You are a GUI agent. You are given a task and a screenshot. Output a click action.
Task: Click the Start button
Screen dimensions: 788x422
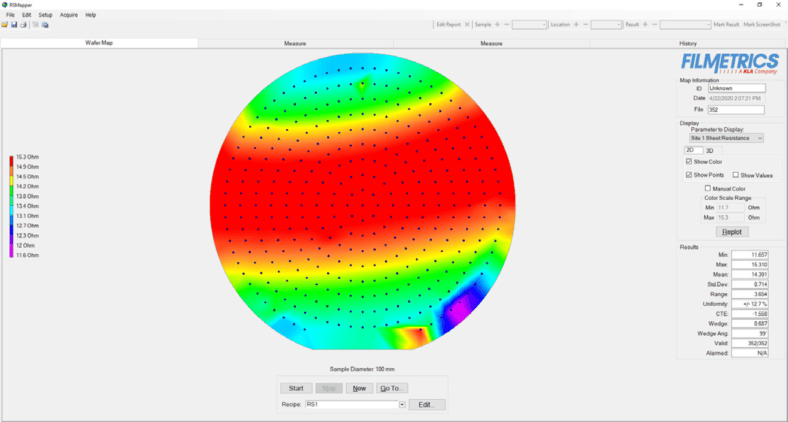click(296, 388)
